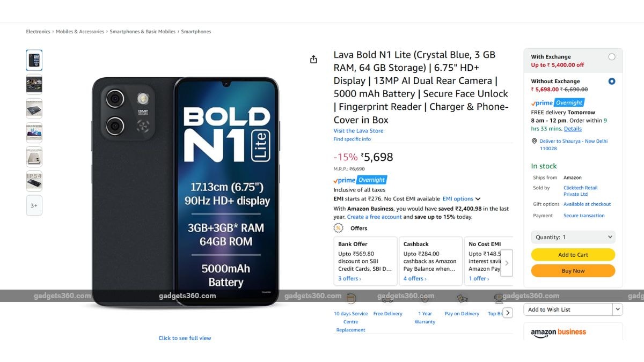
Task: Click the share icon above product image
Action: point(313,60)
